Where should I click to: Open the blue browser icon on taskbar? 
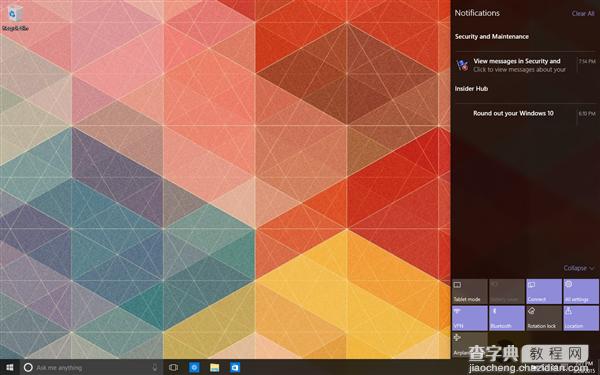tap(194, 368)
